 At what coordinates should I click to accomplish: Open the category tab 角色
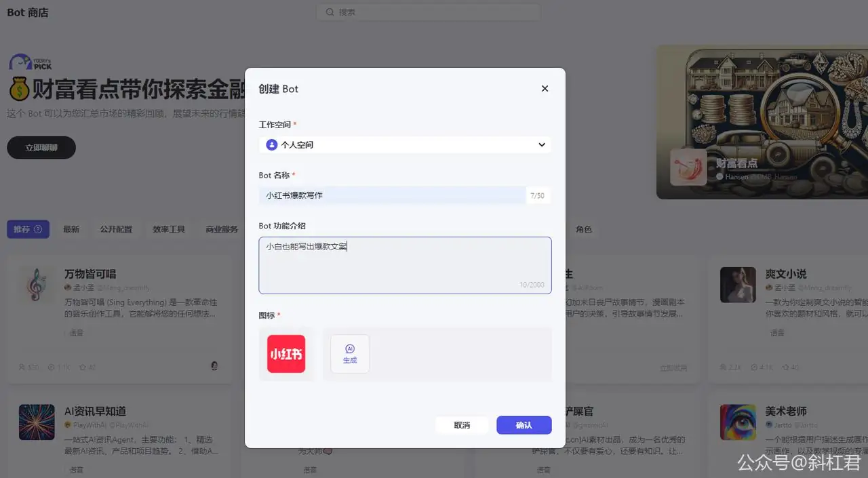584,229
